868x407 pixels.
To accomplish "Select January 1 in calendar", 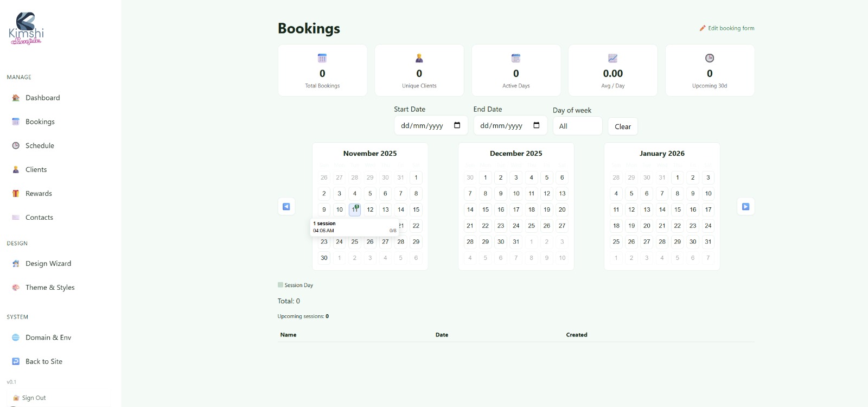I will [678, 177].
